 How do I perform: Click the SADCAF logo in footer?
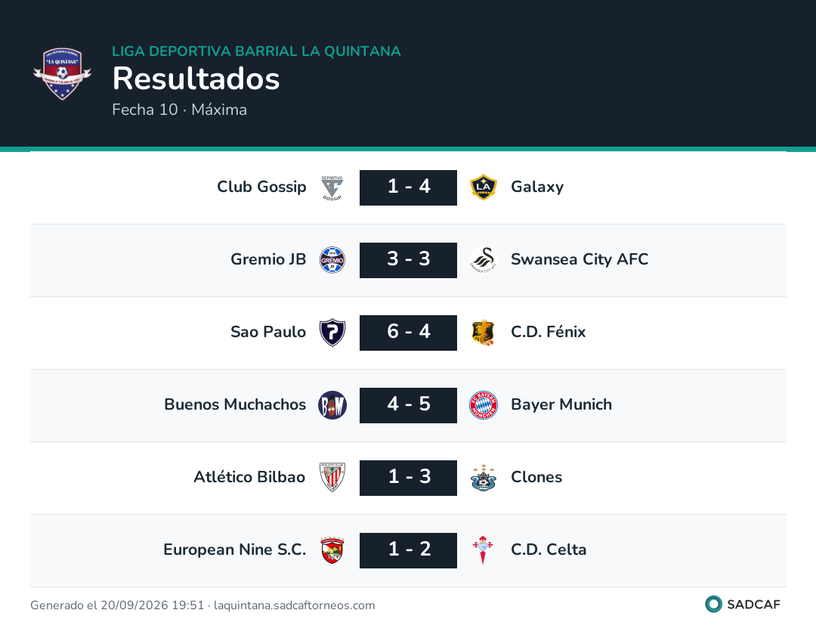743,604
